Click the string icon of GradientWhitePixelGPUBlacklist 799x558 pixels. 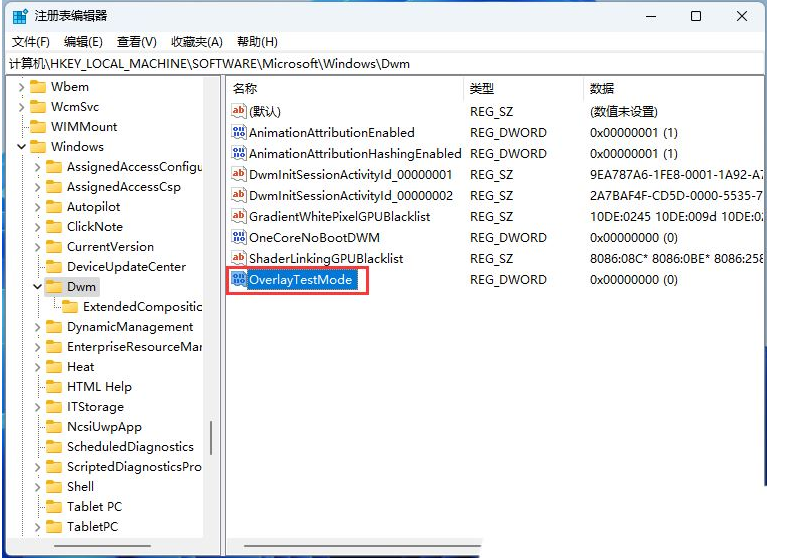click(238, 216)
